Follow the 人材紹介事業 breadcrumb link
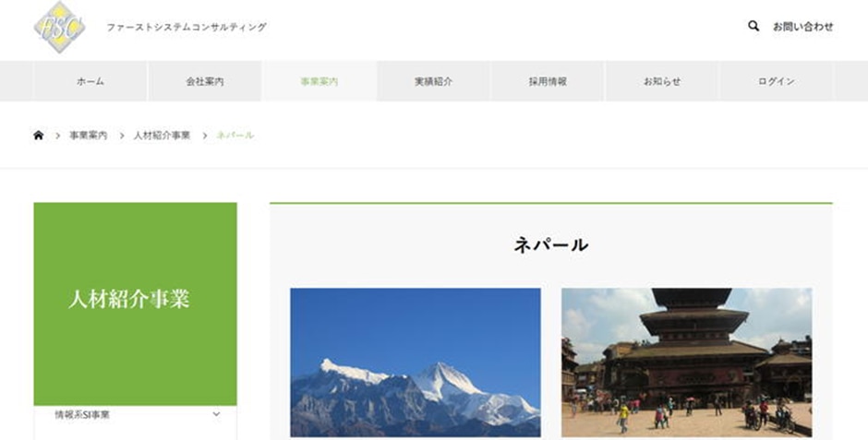The image size is (868, 440). (162, 136)
